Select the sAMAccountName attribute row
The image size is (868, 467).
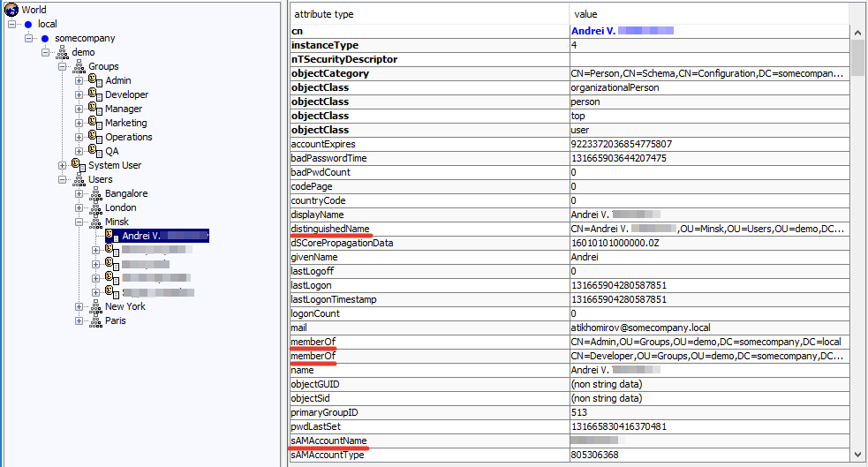(x=570, y=441)
